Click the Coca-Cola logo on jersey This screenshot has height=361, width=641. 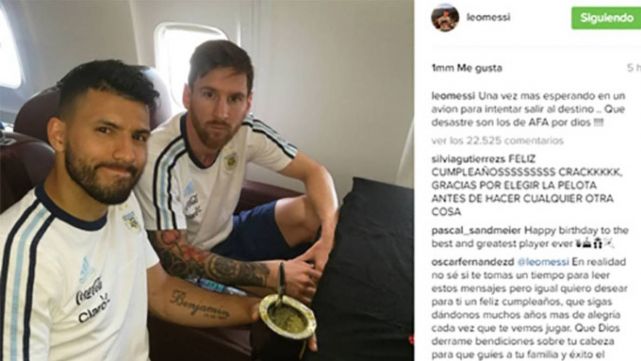point(88,292)
